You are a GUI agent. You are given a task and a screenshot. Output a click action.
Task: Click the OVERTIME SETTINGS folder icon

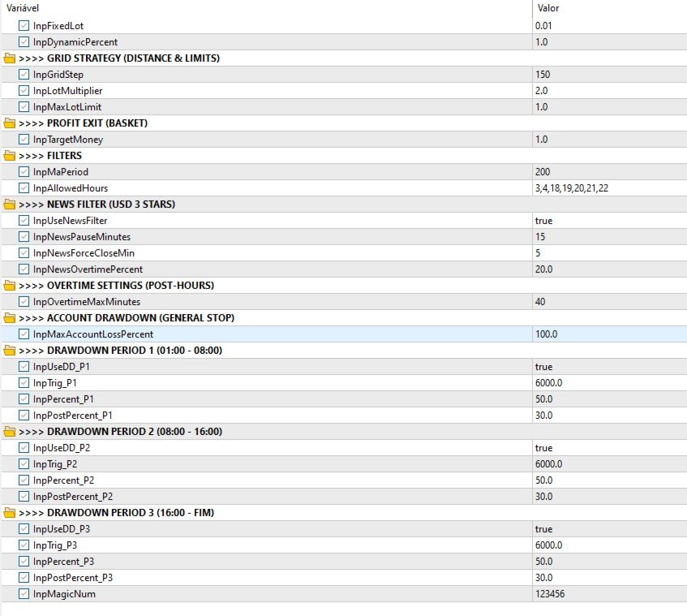(9, 286)
